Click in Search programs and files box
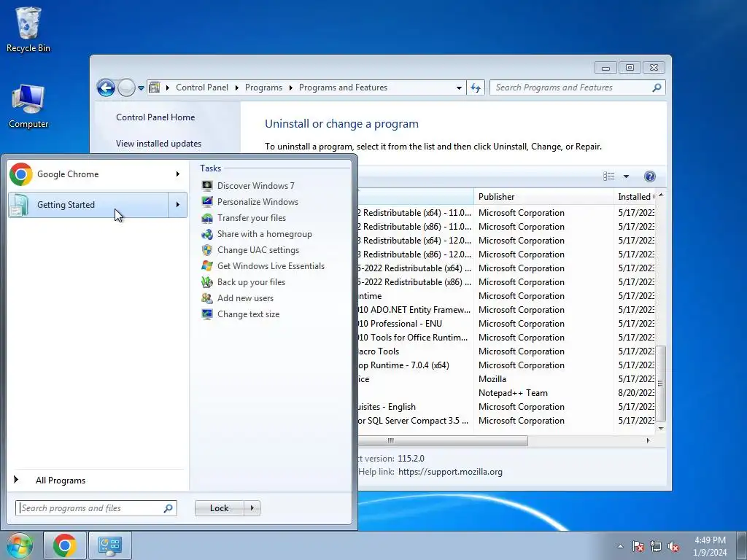Viewport: 747px width, 560px height. [96, 508]
